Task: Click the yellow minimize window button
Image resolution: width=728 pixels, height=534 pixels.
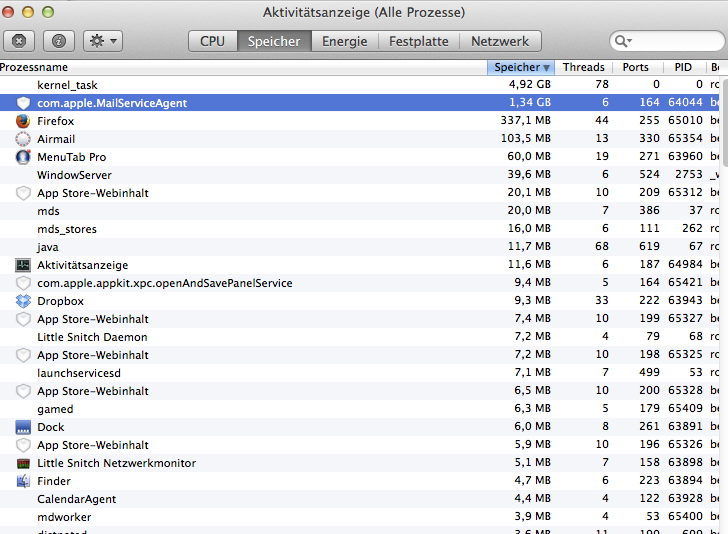Action: point(28,12)
